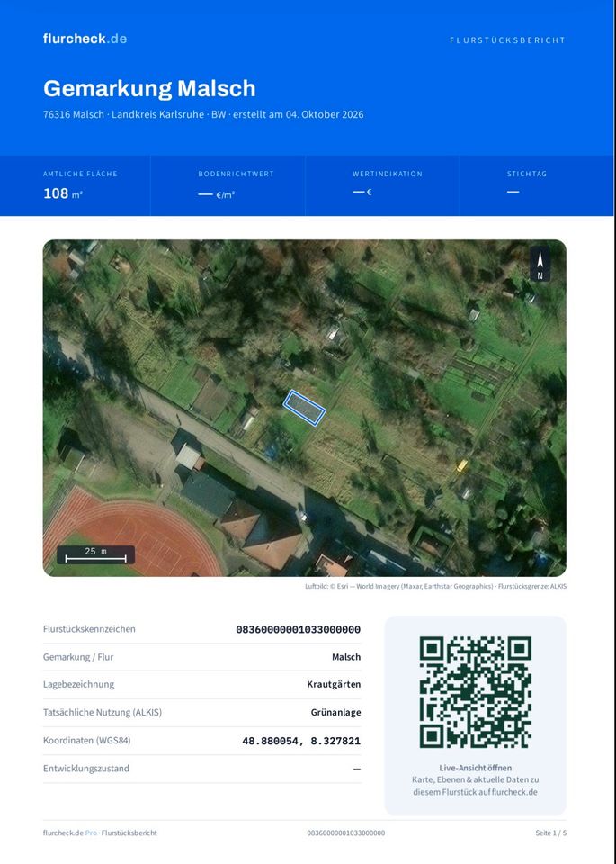Image resolution: width=616 pixels, height=864 pixels.
Task: Click the QR code image
Action: click(475, 692)
